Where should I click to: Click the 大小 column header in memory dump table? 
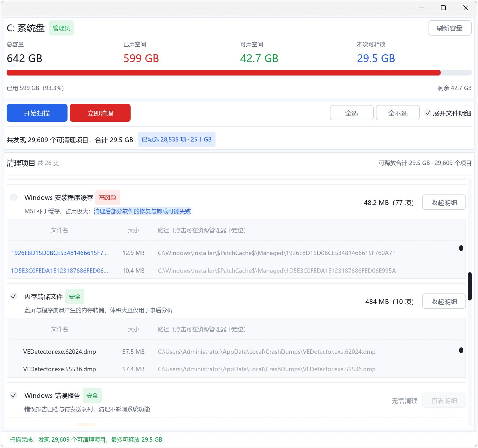pyautogui.click(x=133, y=329)
